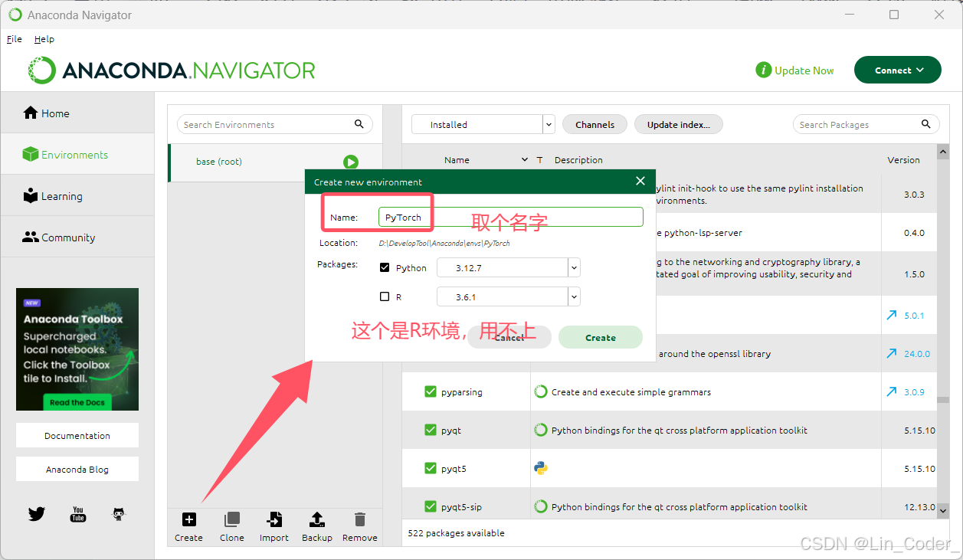Click the pyqt5-sip package name
The height and width of the screenshot is (560, 963).
461,507
